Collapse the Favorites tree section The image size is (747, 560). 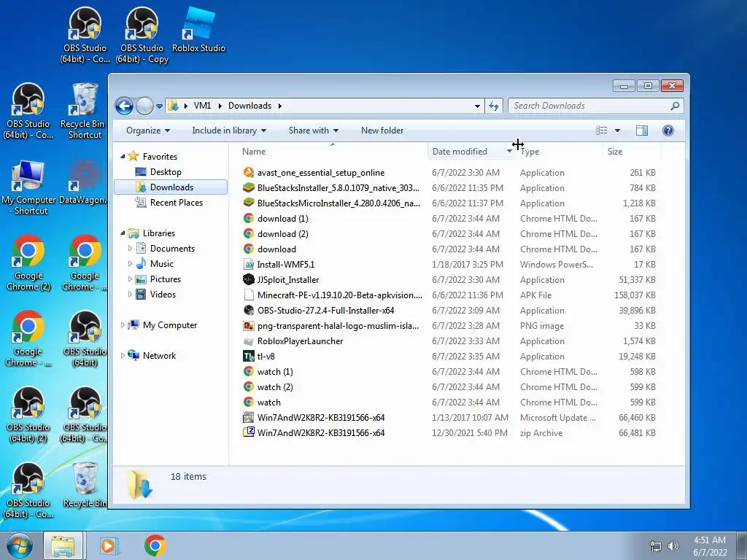pos(123,157)
